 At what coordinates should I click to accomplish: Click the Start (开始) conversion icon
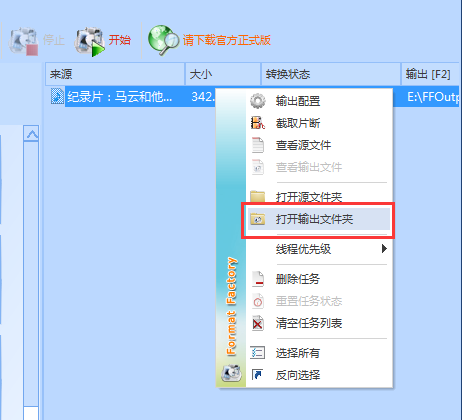[90, 41]
